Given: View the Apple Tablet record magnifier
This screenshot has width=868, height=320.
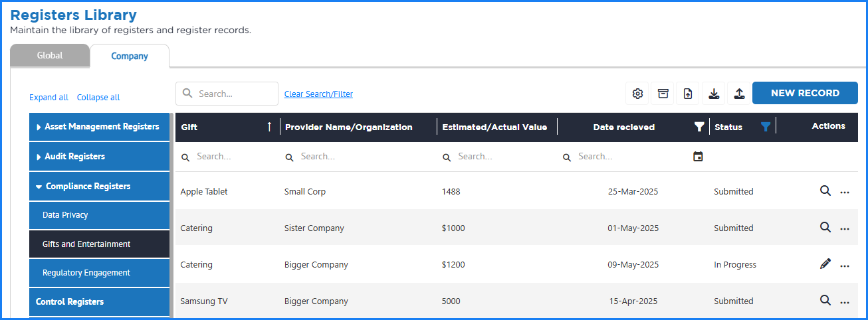Looking at the screenshot, I should (825, 191).
